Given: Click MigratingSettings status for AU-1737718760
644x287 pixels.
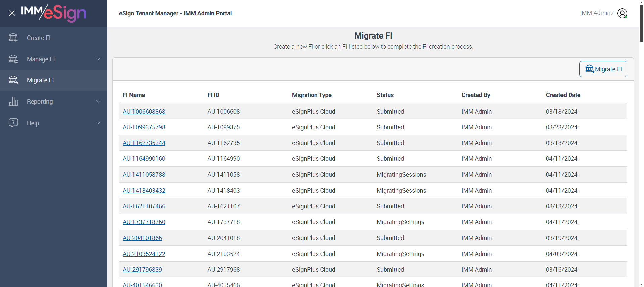Looking at the screenshot, I should [x=400, y=222].
